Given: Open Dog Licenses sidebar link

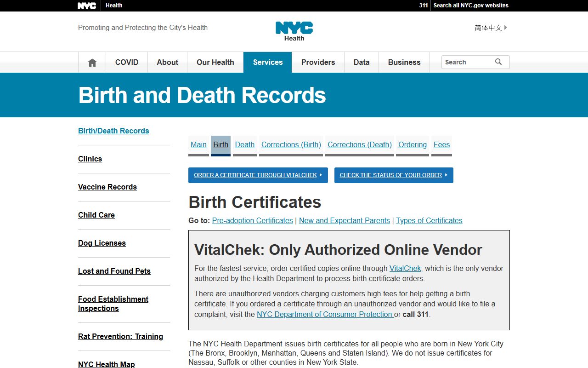Looking at the screenshot, I should pyautogui.click(x=102, y=243).
